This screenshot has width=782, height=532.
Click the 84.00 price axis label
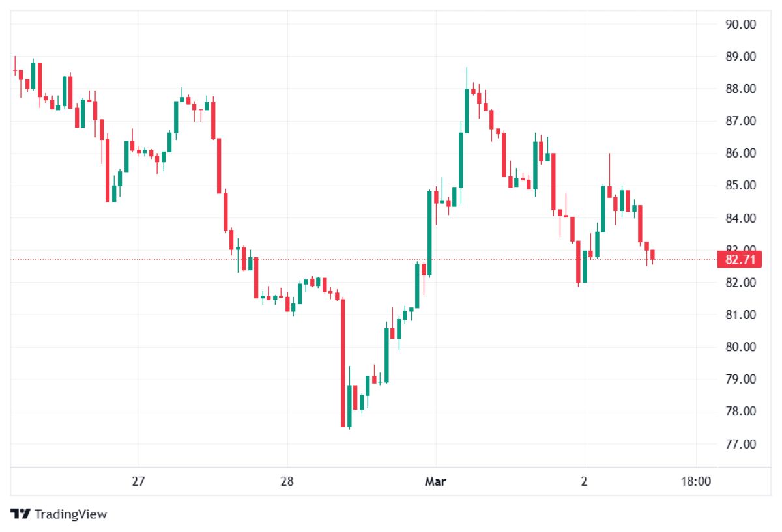(x=740, y=218)
